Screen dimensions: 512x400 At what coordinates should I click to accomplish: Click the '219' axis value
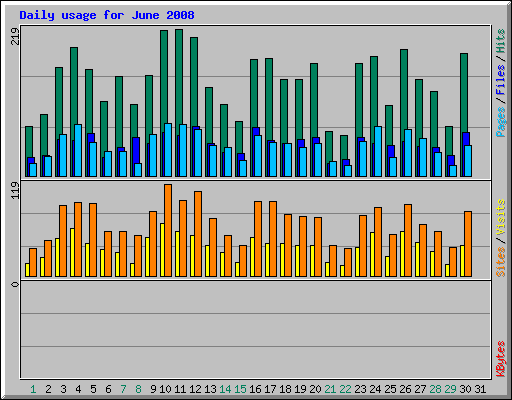(x=15, y=36)
